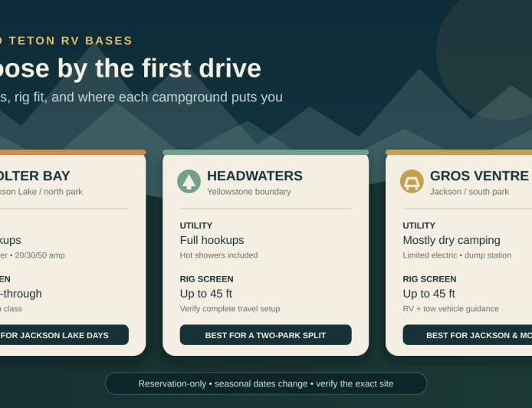Open the 'Best for Jackson' Gros Ventre button
Viewport: 532px width, 408px height.
[468, 335]
